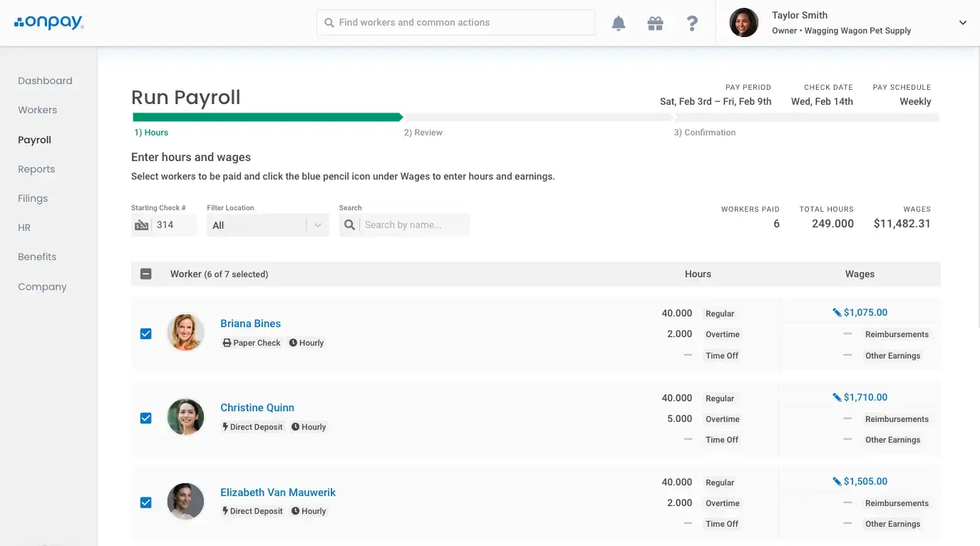
Task: Click the pencil icon beside $1,505.00
Action: [837, 481]
